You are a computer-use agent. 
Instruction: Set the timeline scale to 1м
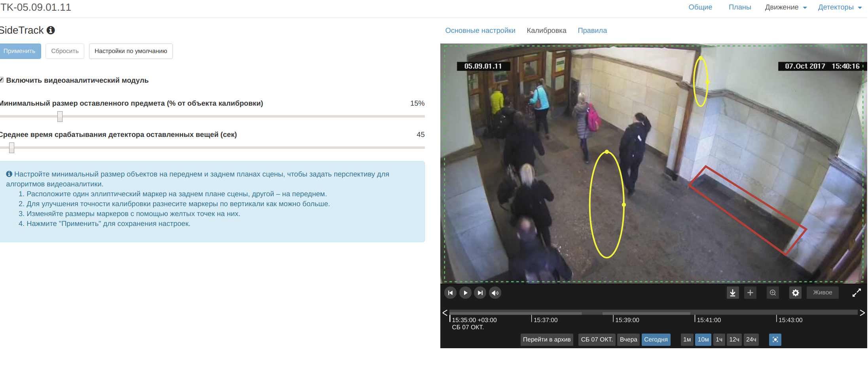tap(687, 340)
